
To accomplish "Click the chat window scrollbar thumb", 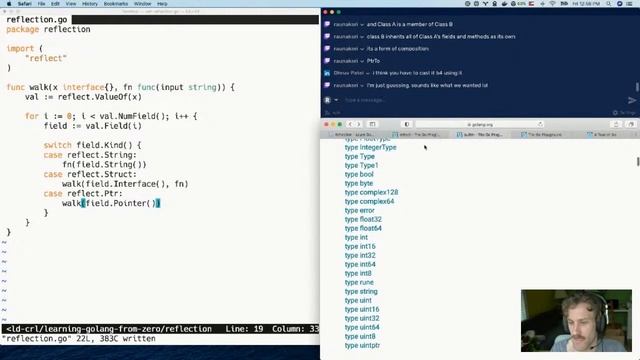I will [637, 87].
